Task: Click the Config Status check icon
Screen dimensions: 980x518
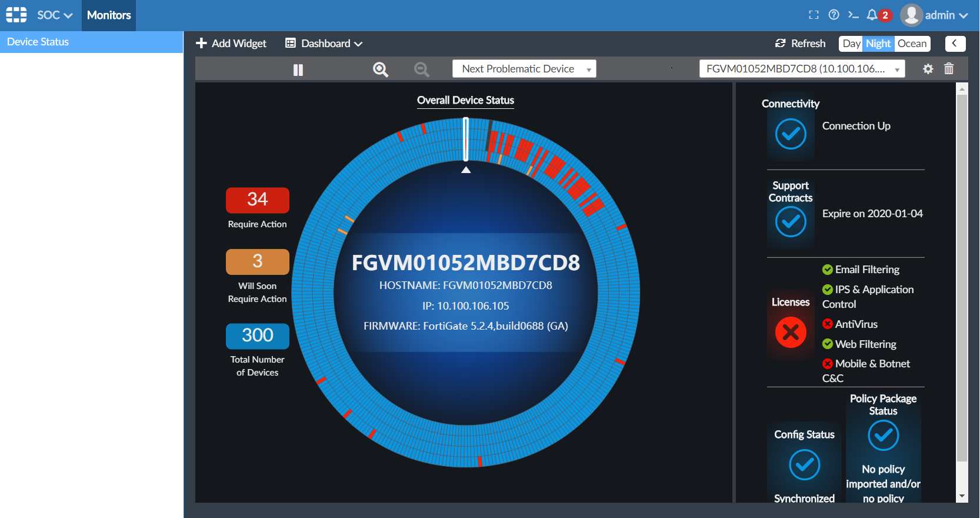Action: pos(804,465)
